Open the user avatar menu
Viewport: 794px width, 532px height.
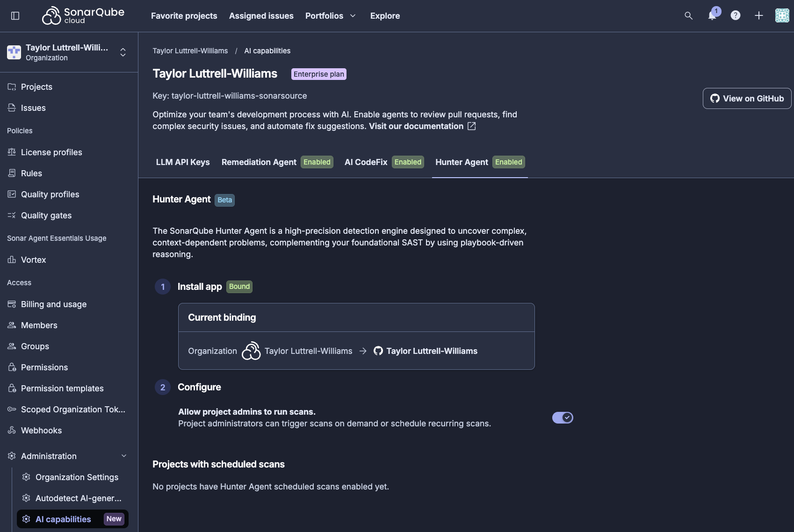pyautogui.click(x=782, y=15)
